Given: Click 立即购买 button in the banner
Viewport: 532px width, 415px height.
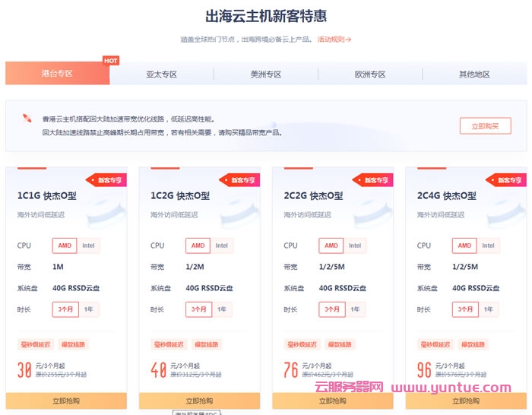Looking at the screenshot, I should tap(485, 126).
